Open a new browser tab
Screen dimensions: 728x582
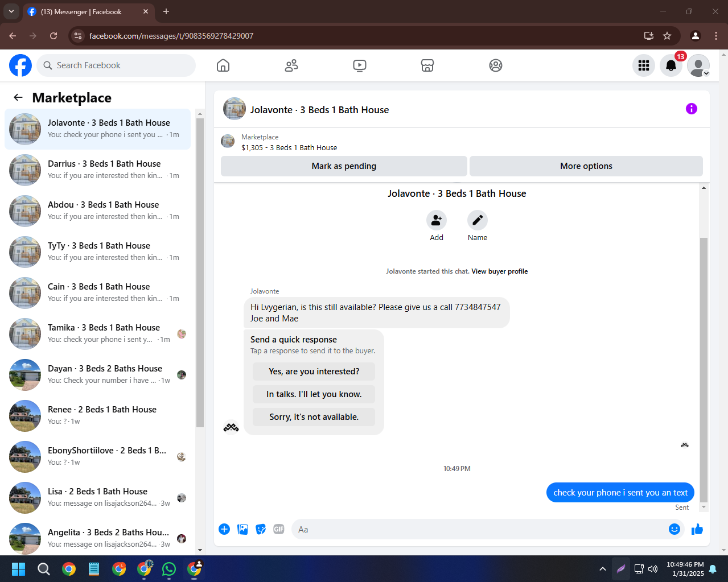(166, 11)
